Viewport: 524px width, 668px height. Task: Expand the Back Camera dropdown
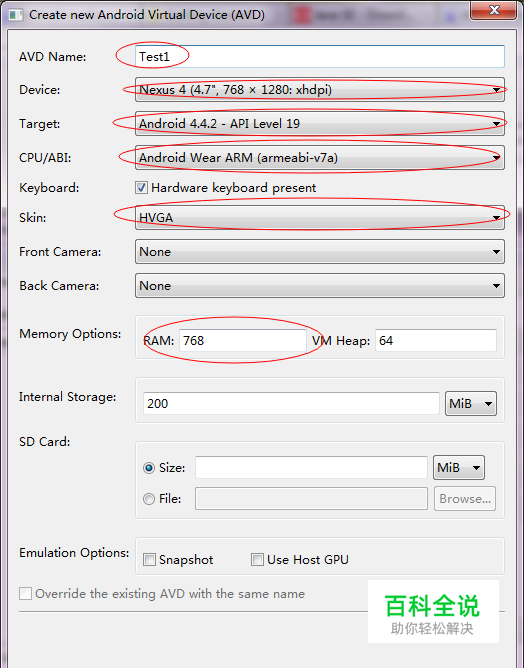[320, 285]
